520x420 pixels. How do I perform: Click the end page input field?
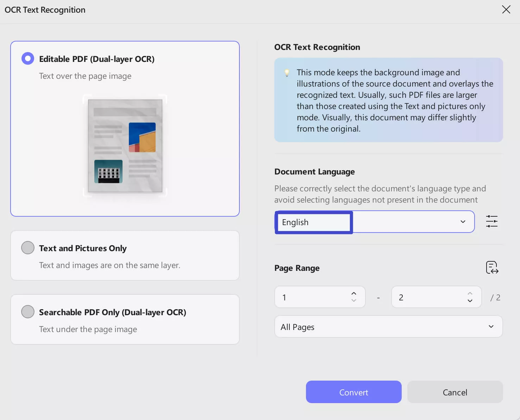point(430,298)
